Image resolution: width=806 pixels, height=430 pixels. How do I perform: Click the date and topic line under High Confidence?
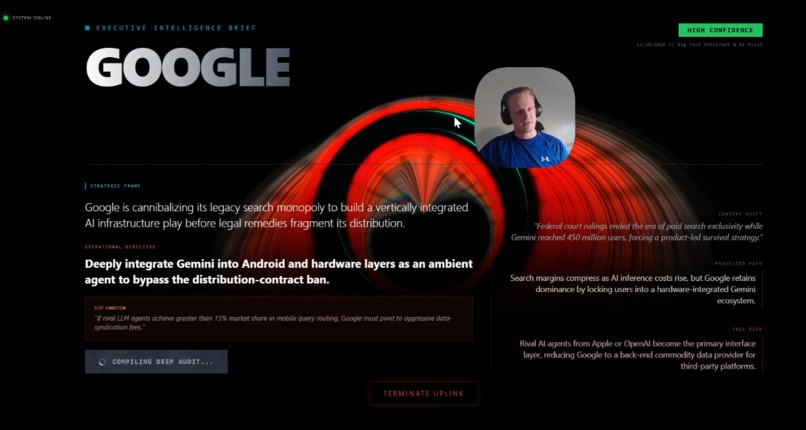tap(699, 45)
